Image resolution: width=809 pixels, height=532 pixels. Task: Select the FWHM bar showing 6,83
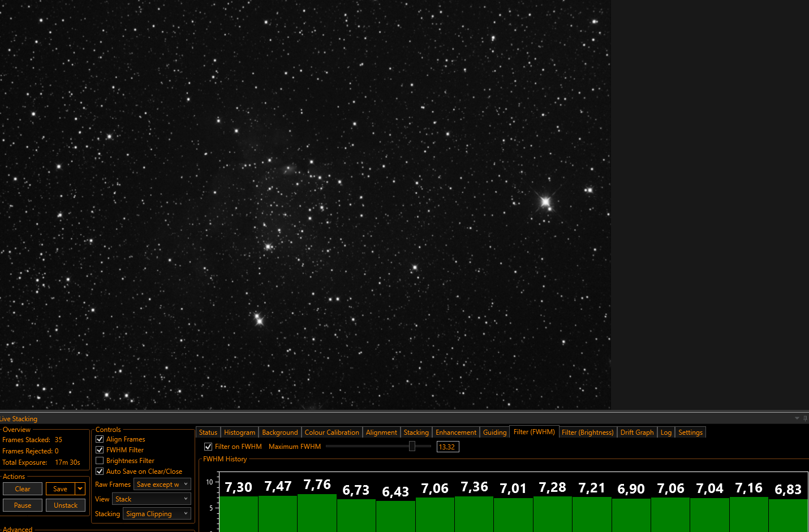pos(788,516)
